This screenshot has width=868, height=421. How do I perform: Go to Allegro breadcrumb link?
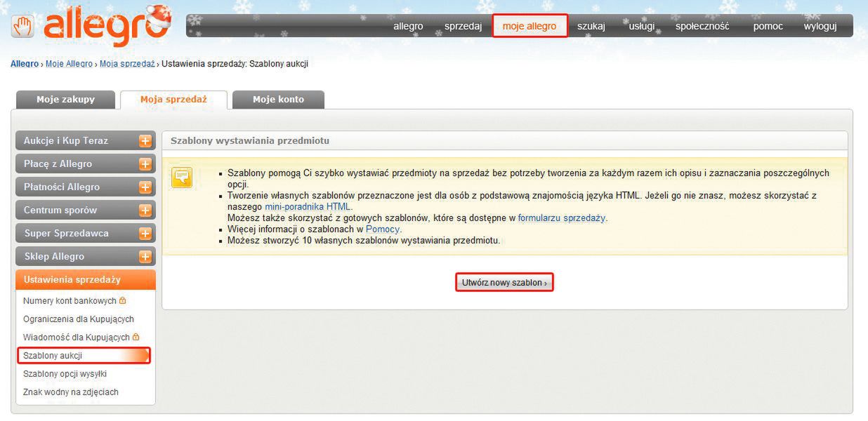point(25,64)
